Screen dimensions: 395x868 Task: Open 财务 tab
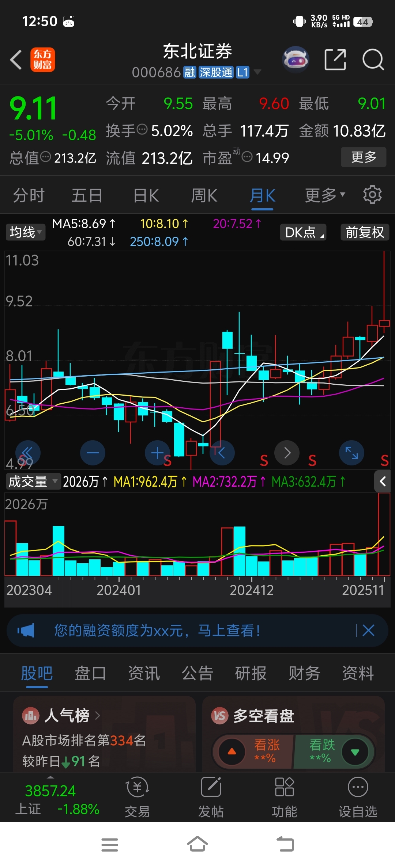pyautogui.click(x=304, y=673)
